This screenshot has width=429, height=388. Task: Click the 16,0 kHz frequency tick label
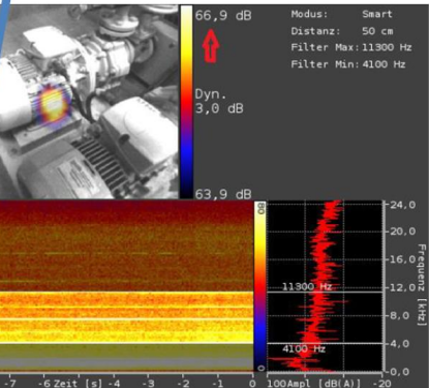click(x=403, y=259)
